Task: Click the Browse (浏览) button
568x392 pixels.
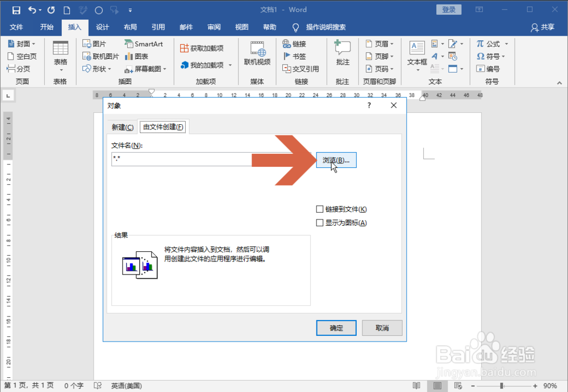Action: [336, 160]
